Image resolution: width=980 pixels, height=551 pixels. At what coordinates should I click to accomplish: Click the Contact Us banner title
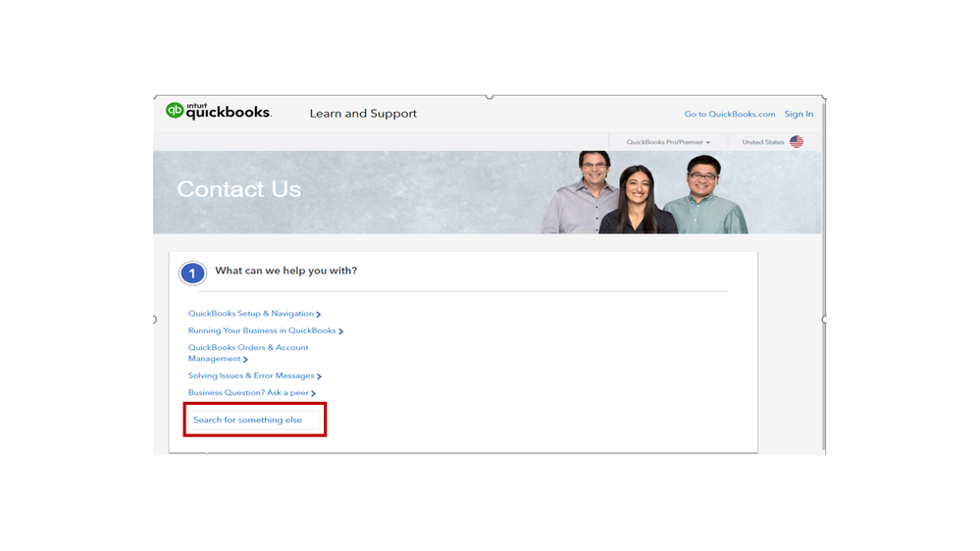(x=238, y=189)
